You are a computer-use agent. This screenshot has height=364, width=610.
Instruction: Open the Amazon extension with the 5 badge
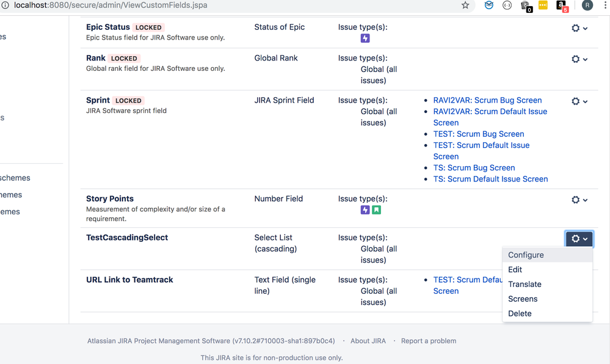[x=562, y=6]
